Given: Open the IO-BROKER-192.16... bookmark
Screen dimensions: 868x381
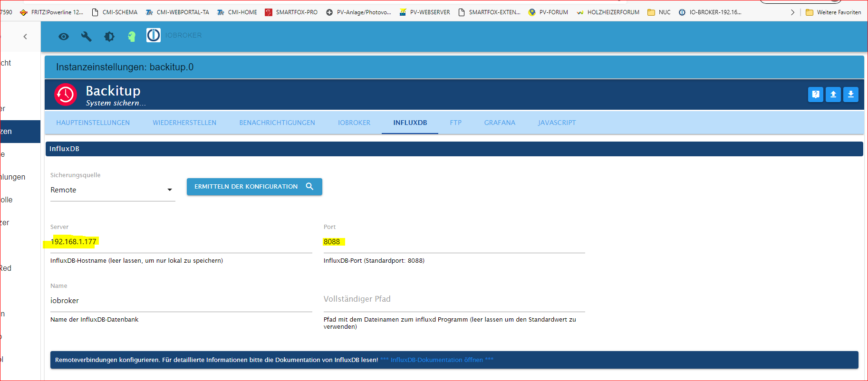Looking at the screenshot, I should click(x=710, y=12).
